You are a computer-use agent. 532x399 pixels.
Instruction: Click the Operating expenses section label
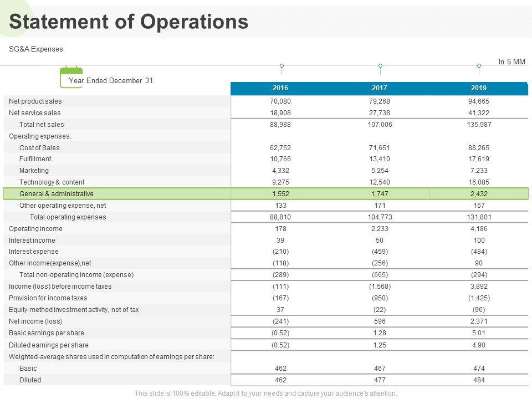coord(40,136)
